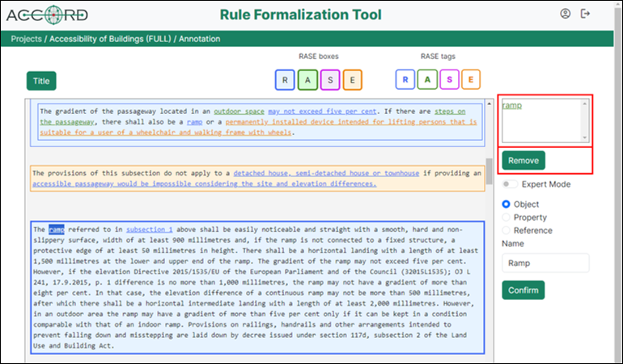Select the Property radio button

pos(506,218)
